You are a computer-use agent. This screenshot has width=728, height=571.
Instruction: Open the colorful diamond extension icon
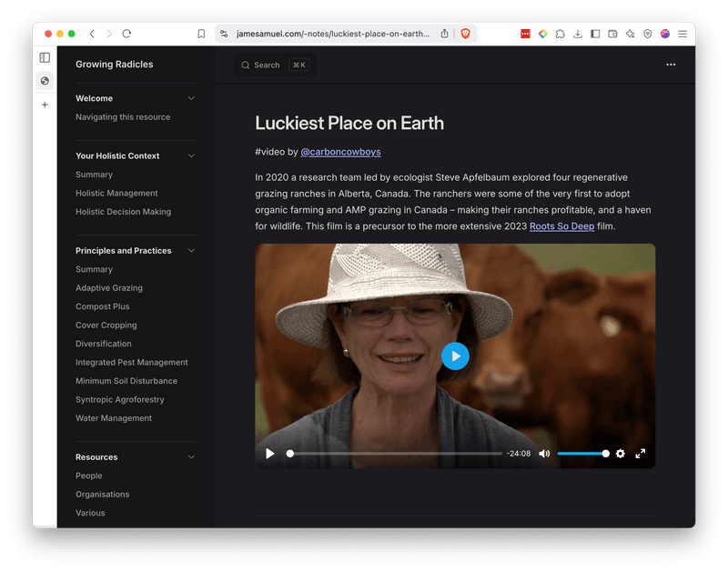[x=542, y=34]
